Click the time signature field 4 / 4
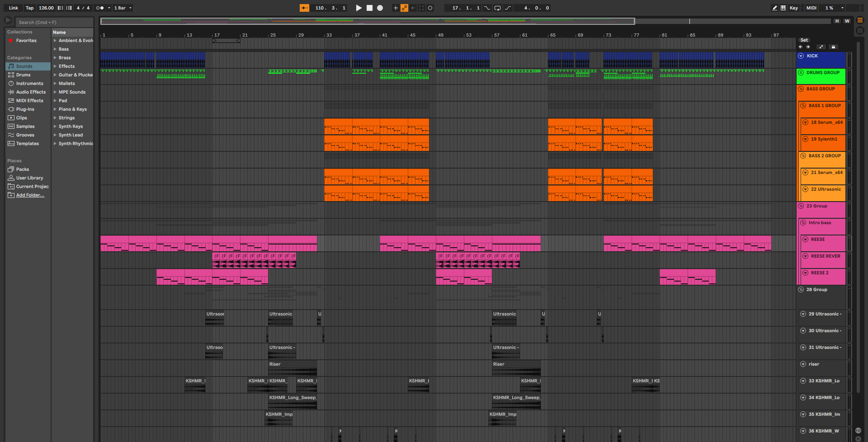The image size is (868, 442). (83, 8)
